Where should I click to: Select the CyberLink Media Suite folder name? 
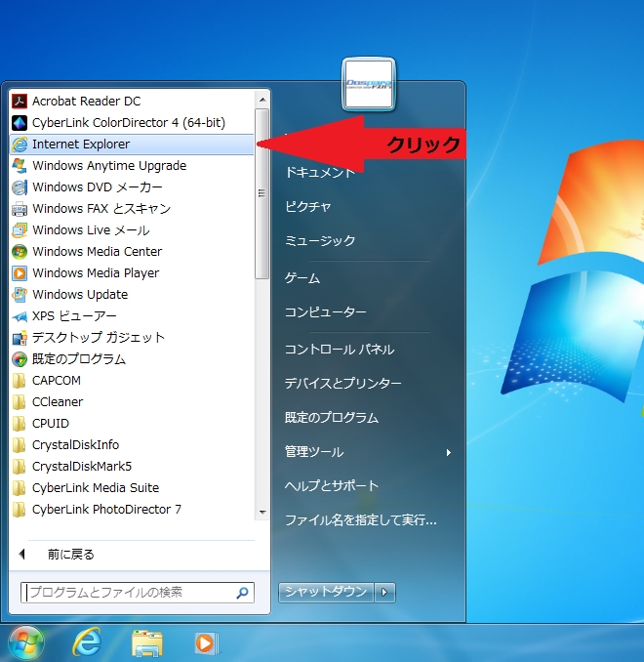[96, 488]
